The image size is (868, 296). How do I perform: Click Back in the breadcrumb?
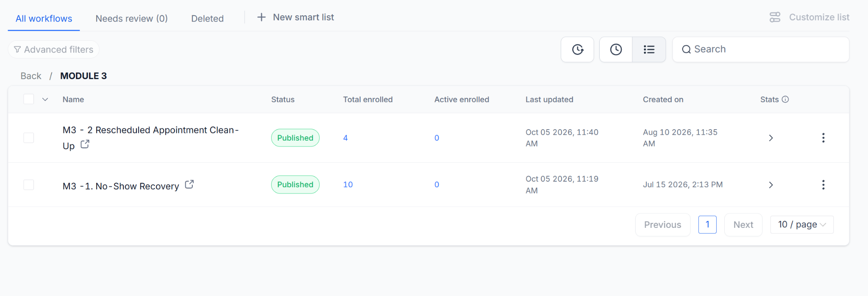31,76
